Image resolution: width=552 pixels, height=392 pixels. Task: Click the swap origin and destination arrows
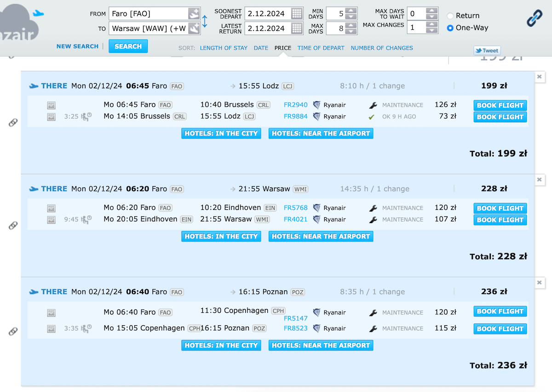point(205,21)
